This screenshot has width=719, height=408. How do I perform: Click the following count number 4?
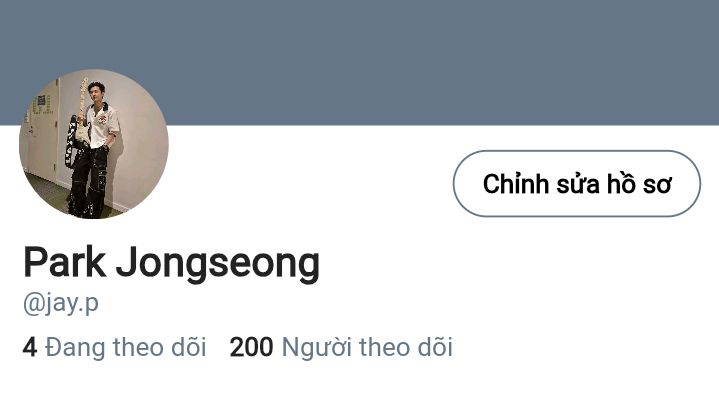(x=29, y=347)
